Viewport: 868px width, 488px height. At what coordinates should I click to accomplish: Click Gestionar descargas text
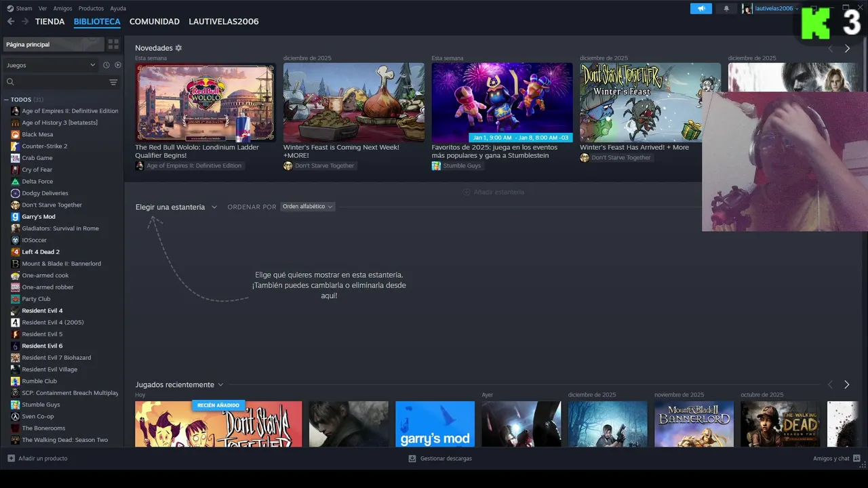coord(446,458)
